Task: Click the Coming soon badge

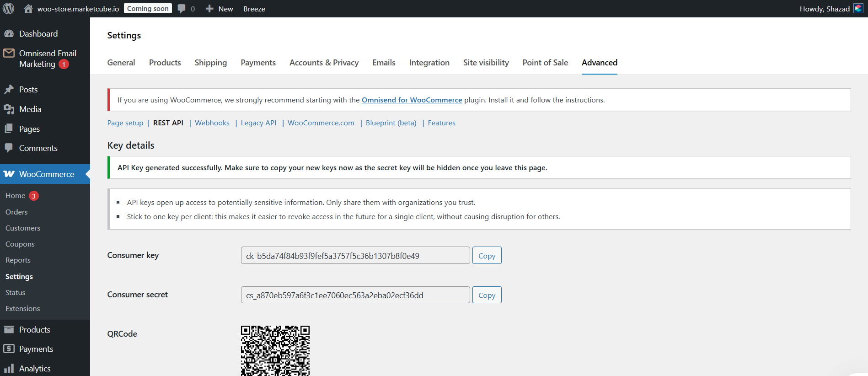Action: coord(148,9)
